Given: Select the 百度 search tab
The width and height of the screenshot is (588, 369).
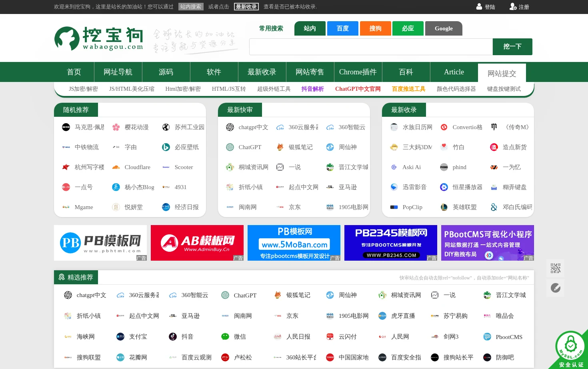Looking at the screenshot, I should pyautogui.click(x=343, y=28).
